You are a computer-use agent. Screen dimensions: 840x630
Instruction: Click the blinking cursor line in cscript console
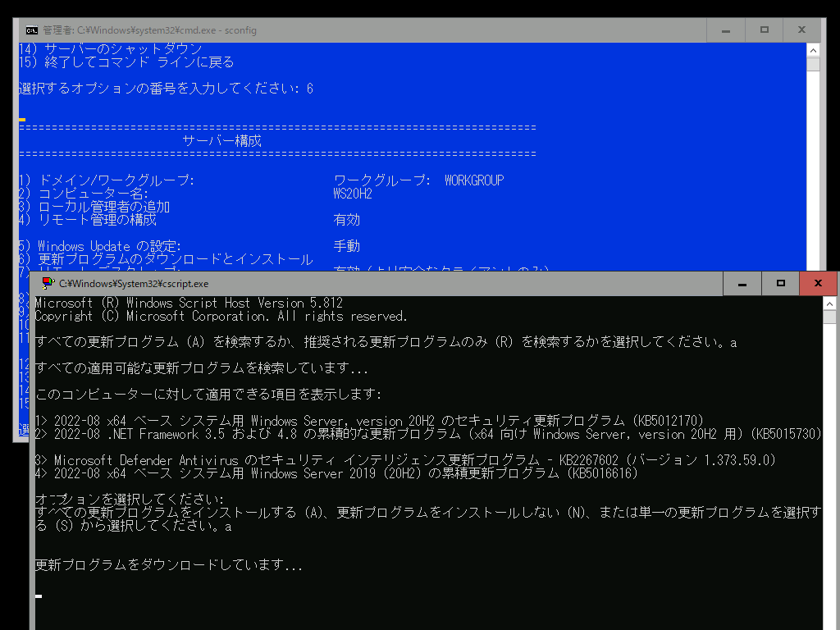[x=39, y=596]
